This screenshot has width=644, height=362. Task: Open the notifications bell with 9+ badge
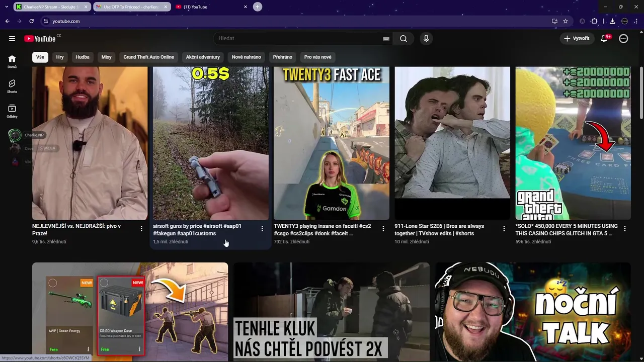pos(605,39)
